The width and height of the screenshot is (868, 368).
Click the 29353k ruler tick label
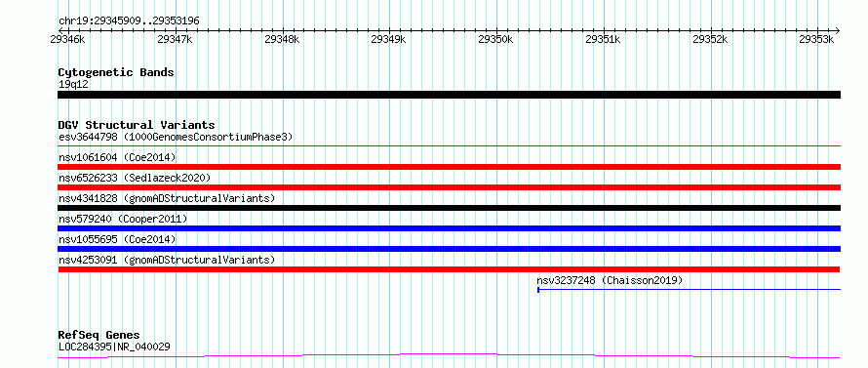point(817,39)
